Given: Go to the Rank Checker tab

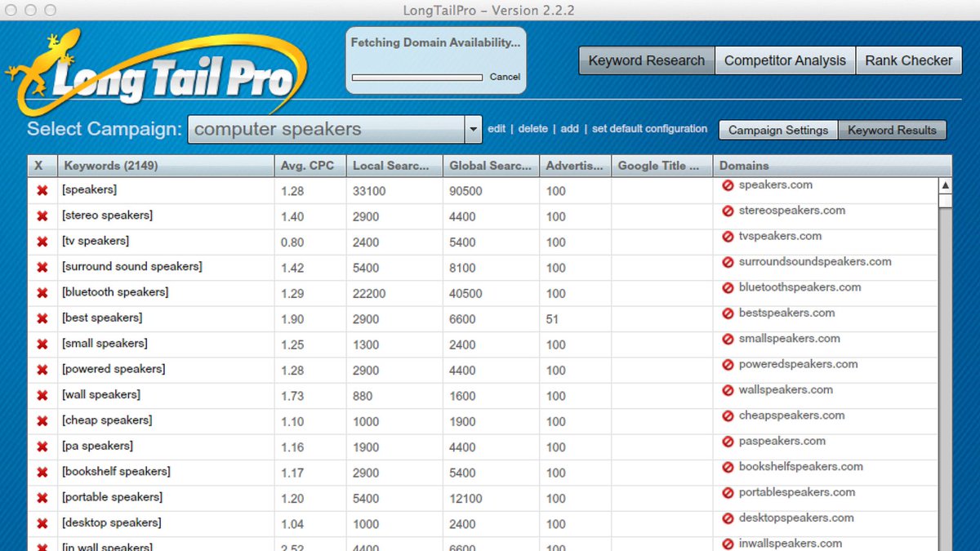Looking at the screenshot, I should [909, 60].
